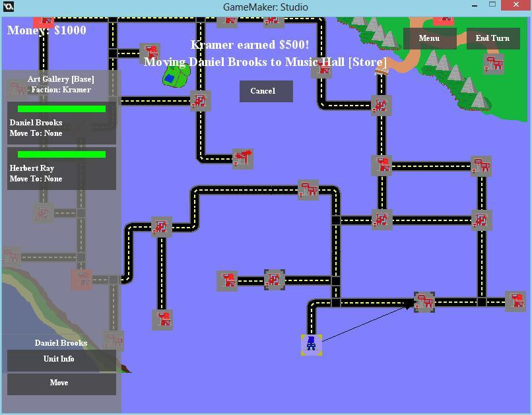Click Herbert Ray's green health bar
Image resolution: width=532 pixels, height=415 pixels.
(x=61, y=154)
